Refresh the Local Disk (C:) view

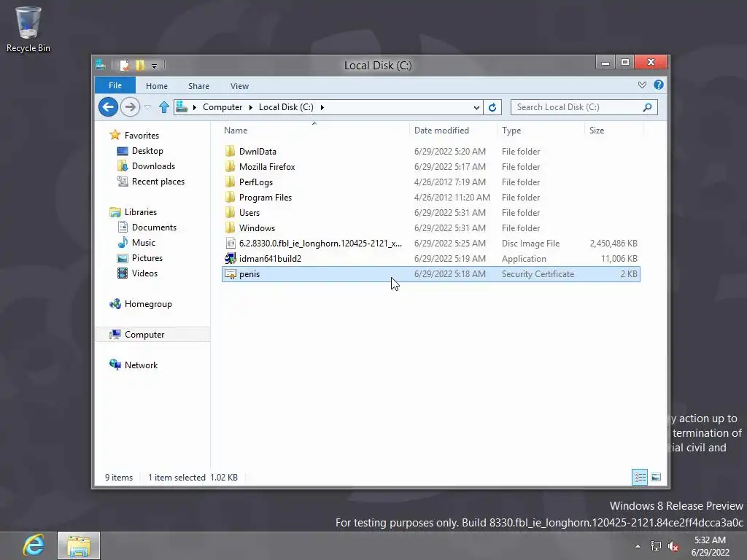(492, 107)
